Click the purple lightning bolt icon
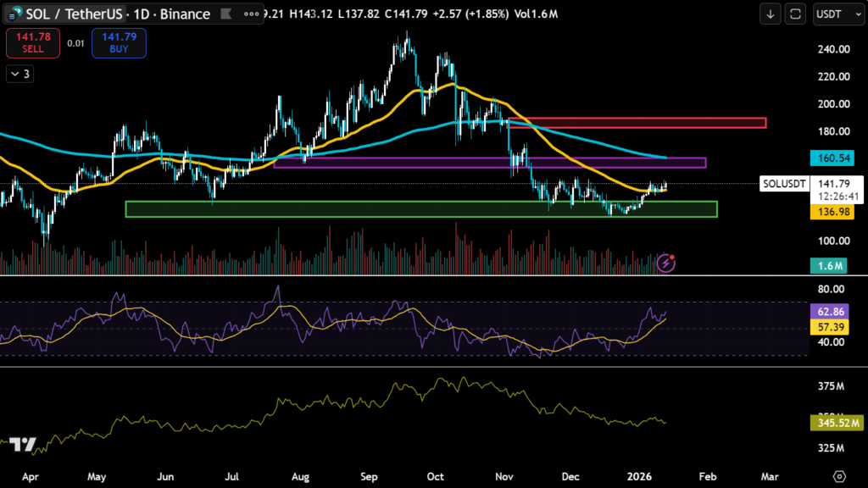Image resolution: width=868 pixels, height=488 pixels. [667, 263]
